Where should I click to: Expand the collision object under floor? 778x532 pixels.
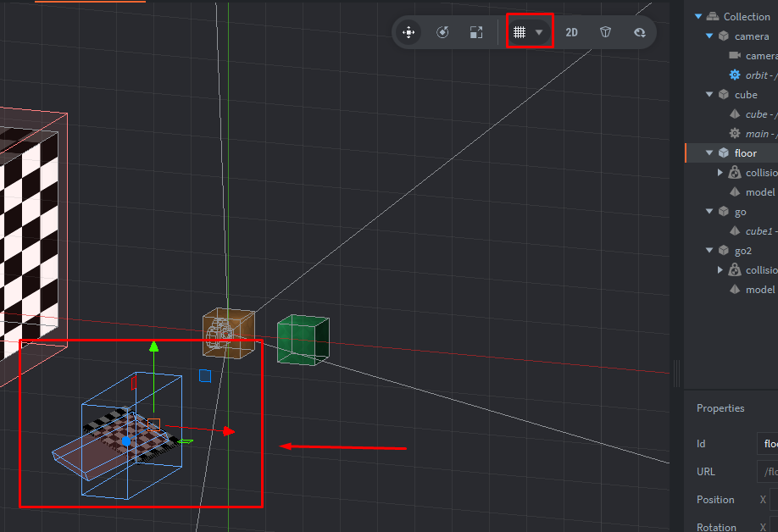pyautogui.click(x=720, y=173)
